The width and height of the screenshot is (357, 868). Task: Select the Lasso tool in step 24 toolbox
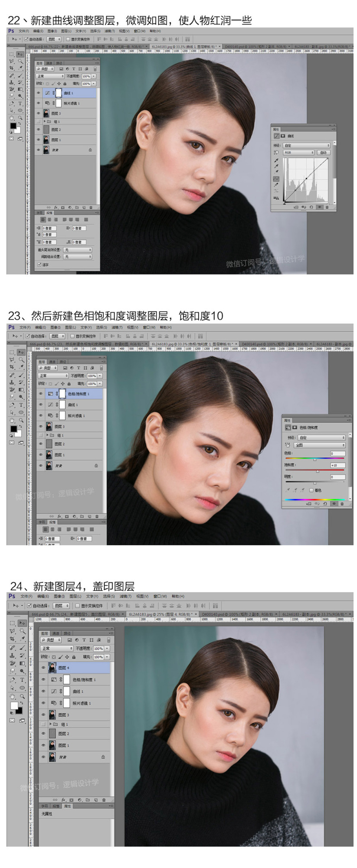coord(13,630)
